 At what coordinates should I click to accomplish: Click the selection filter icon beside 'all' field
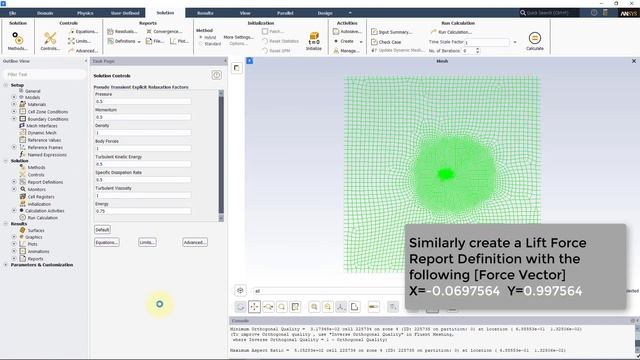coord(240,290)
